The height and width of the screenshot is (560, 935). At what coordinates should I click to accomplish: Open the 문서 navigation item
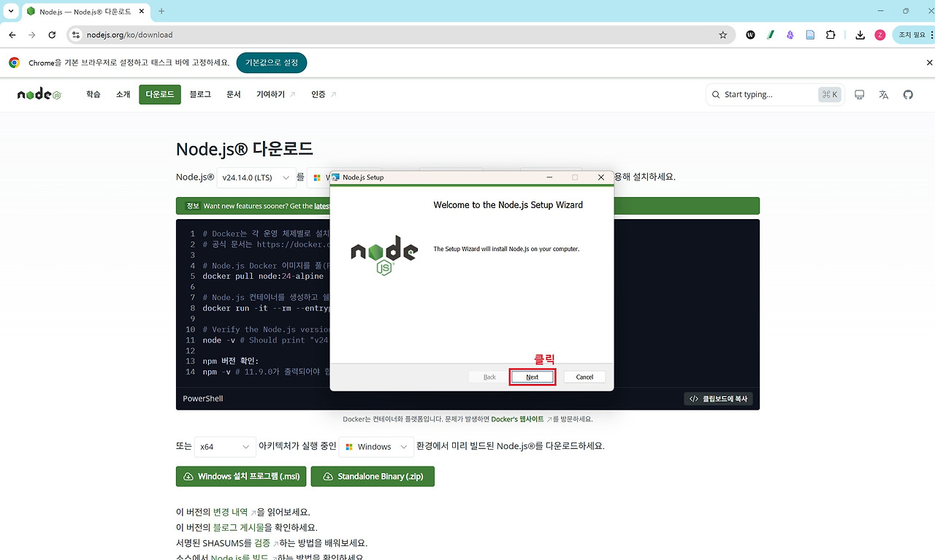(234, 94)
